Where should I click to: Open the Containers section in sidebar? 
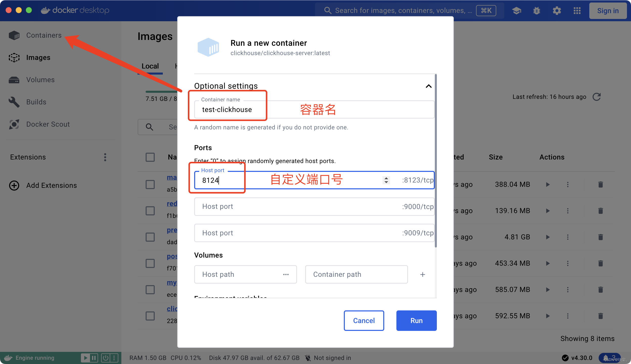(x=35, y=35)
